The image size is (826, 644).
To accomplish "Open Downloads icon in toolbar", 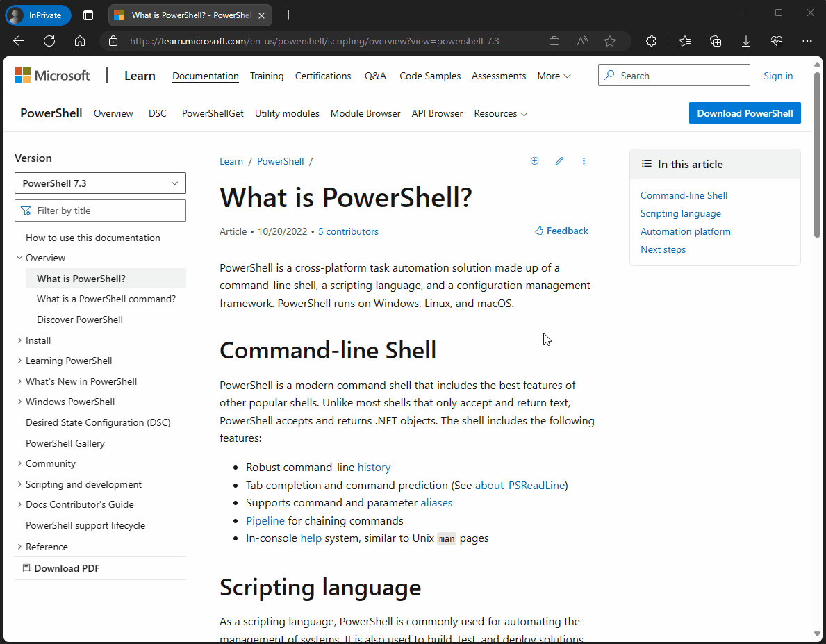I will 746,41.
